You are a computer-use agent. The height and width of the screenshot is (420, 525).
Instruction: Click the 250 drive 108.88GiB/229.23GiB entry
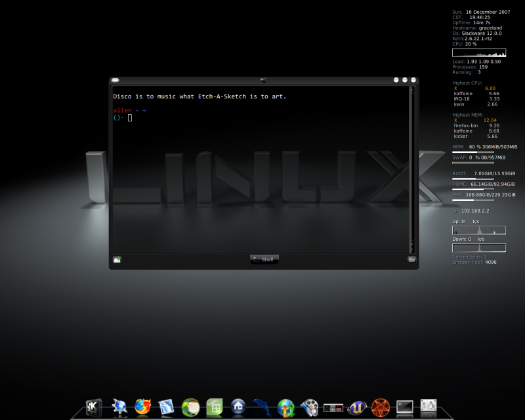coord(484,195)
